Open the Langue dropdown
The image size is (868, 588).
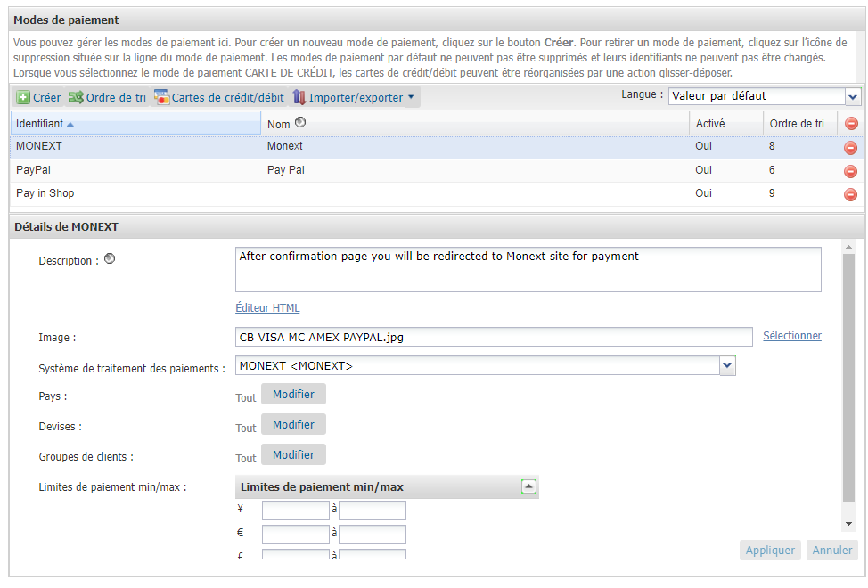(x=853, y=96)
